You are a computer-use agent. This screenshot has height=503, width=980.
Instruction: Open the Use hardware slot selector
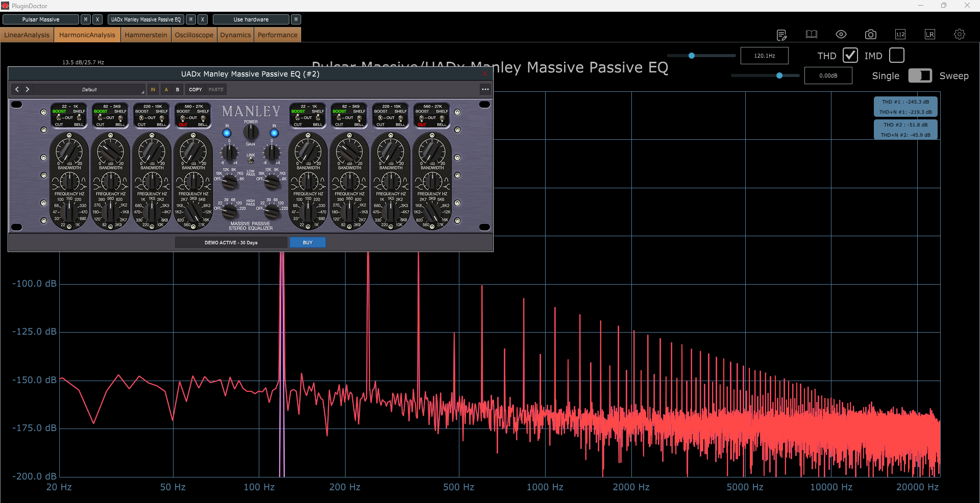(251, 19)
